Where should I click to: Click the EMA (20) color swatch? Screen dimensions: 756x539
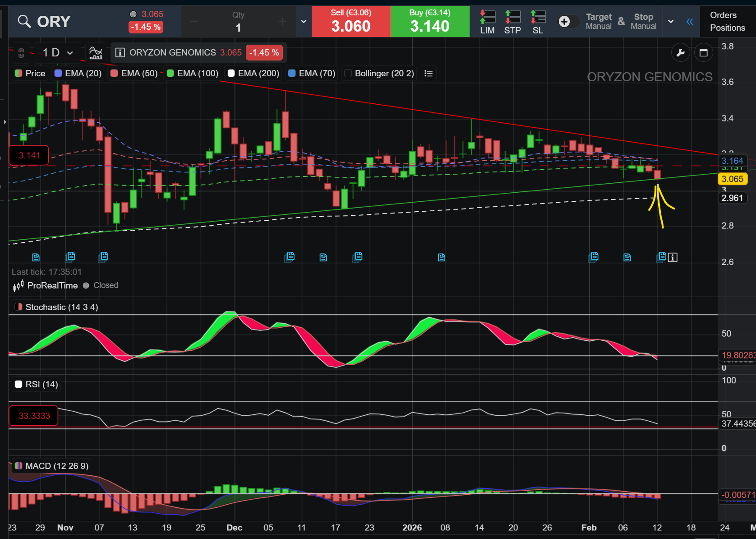(58, 73)
